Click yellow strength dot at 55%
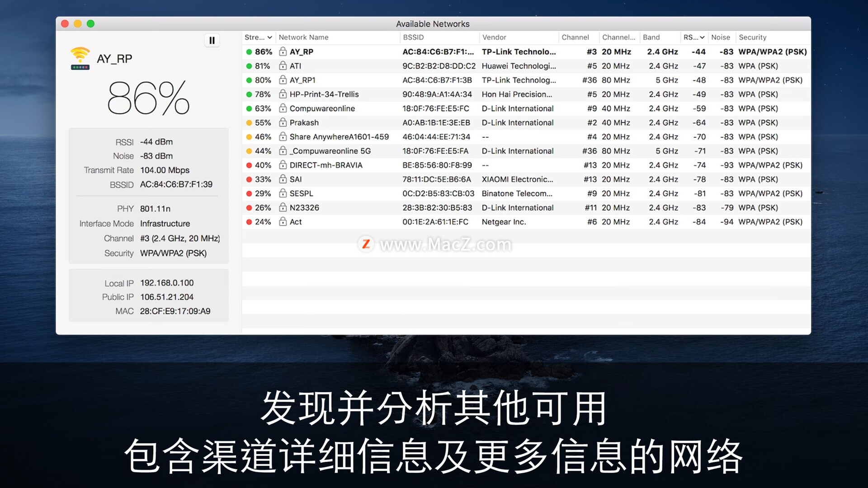 [x=249, y=123]
